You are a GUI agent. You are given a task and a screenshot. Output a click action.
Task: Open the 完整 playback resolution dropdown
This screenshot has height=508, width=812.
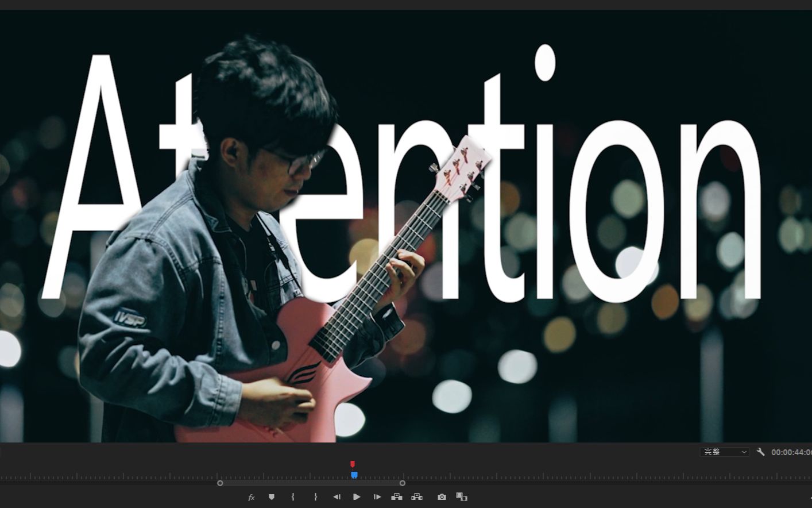pos(725,452)
